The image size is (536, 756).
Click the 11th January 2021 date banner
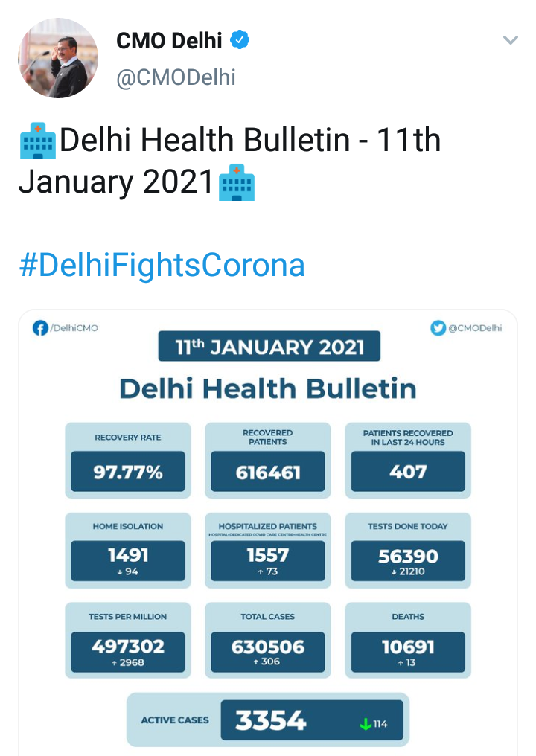(x=269, y=347)
